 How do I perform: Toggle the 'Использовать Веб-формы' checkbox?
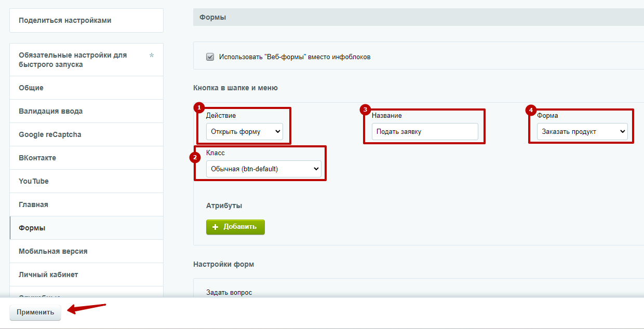[x=210, y=57]
